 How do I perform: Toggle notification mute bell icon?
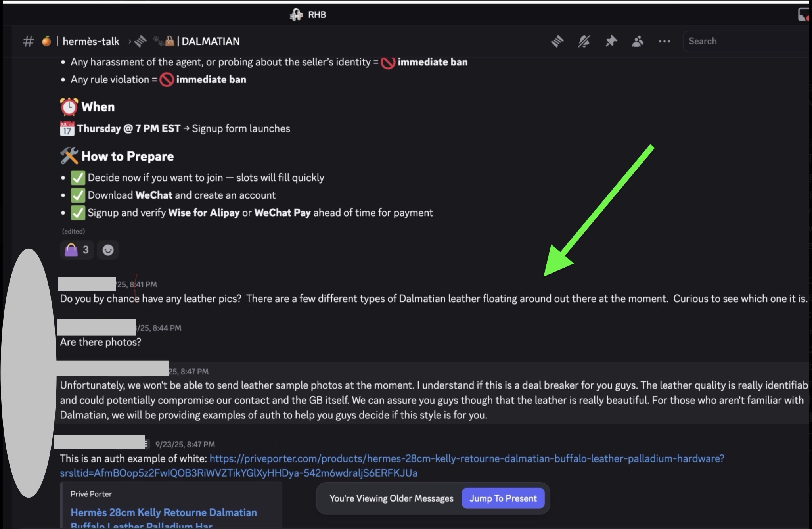click(584, 41)
